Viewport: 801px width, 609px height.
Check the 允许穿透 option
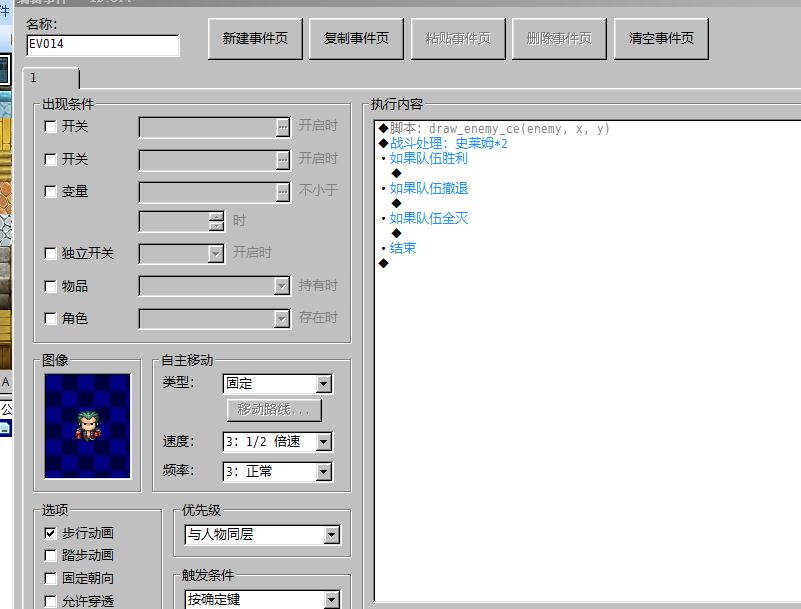(50, 601)
